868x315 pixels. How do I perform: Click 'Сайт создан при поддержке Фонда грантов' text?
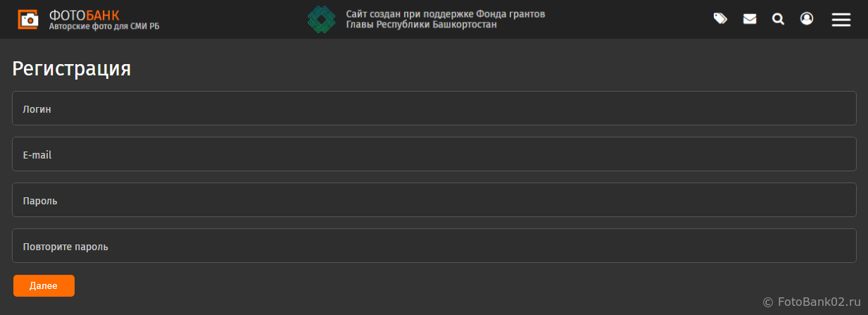(445, 14)
